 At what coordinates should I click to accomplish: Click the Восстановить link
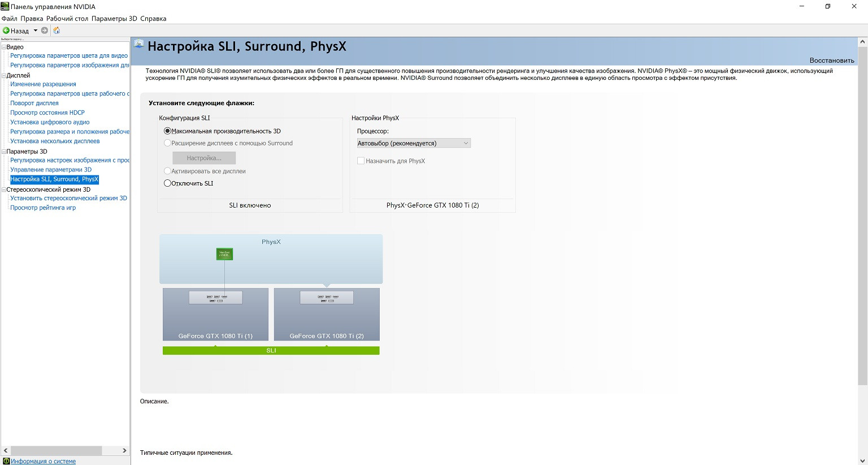[832, 61]
